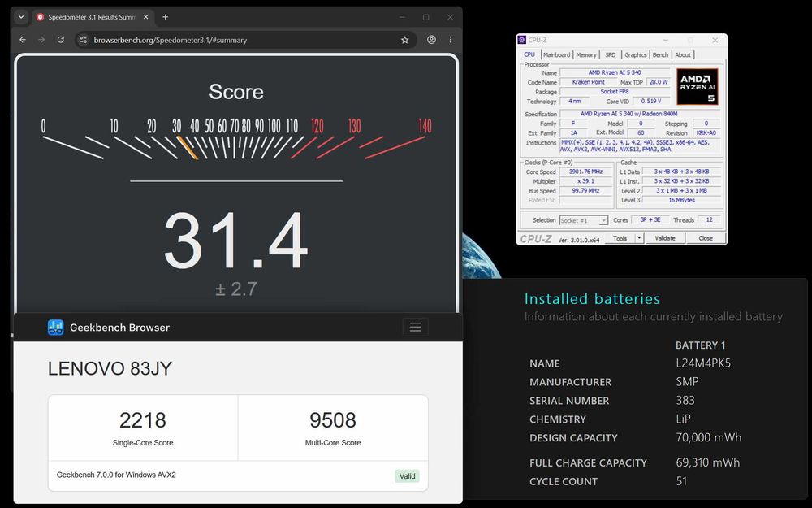Click the full charge capacity 69,310 mWh

(x=708, y=462)
